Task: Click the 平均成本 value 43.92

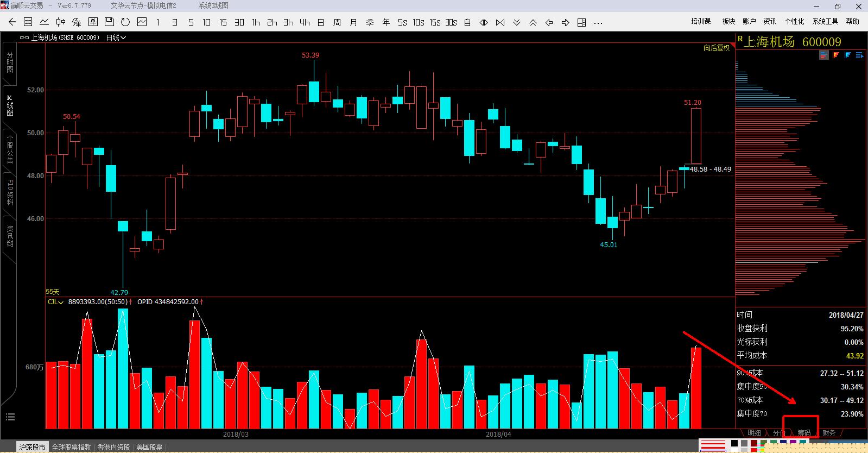Action: point(854,356)
